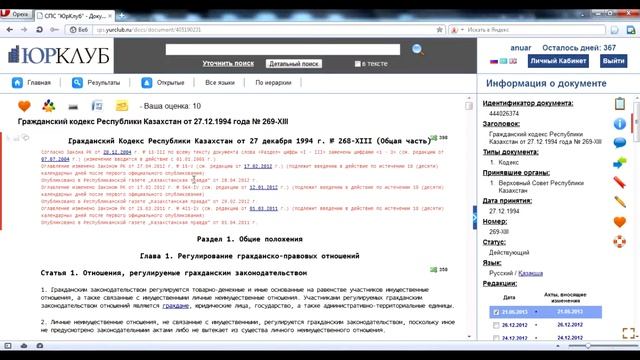This screenshot has width=640, height=360.
Task: Open the clipboard icon in info sidebar
Action: (620, 104)
